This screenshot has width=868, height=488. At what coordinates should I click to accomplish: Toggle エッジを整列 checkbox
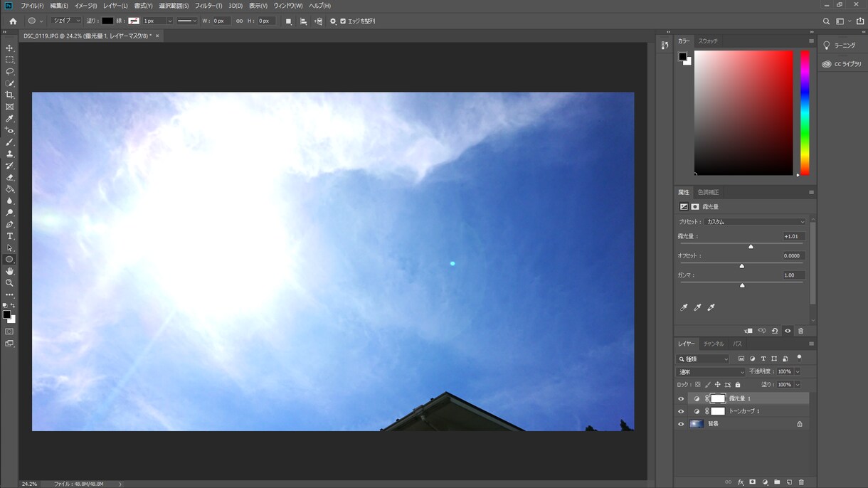coord(343,21)
